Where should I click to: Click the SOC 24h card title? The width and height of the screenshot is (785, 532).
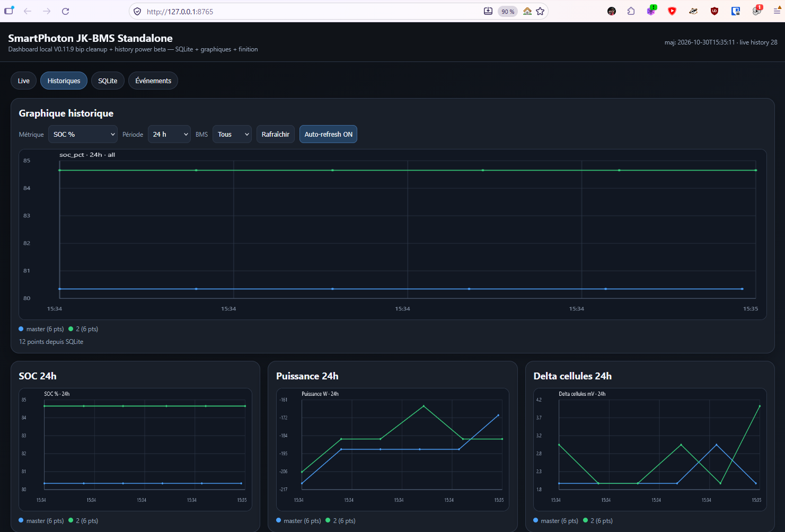tap(38, 376)
